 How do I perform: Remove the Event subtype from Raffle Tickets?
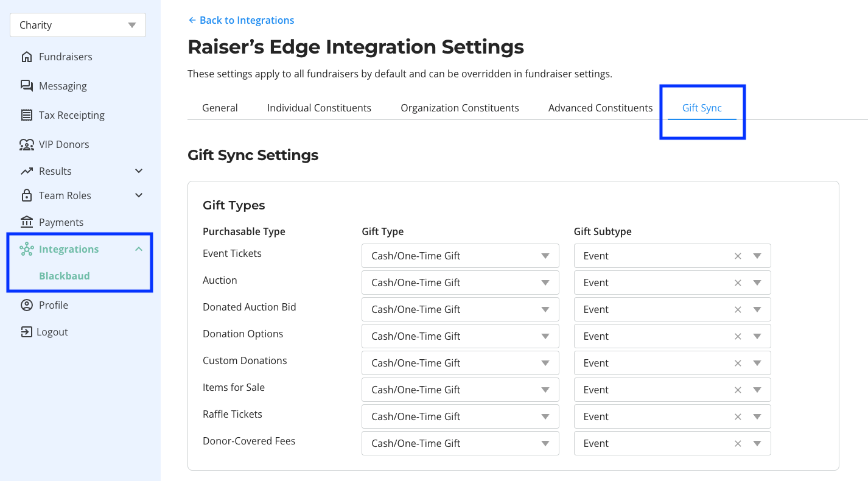(737, 416)
